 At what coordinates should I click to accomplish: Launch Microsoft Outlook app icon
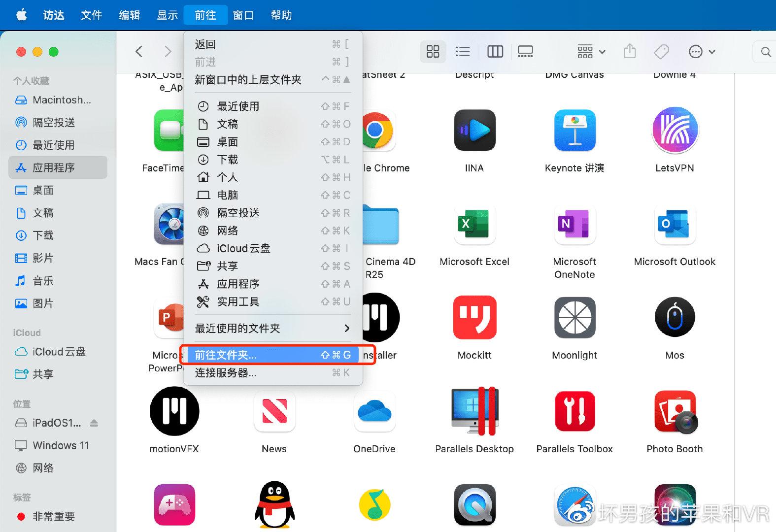675,224
